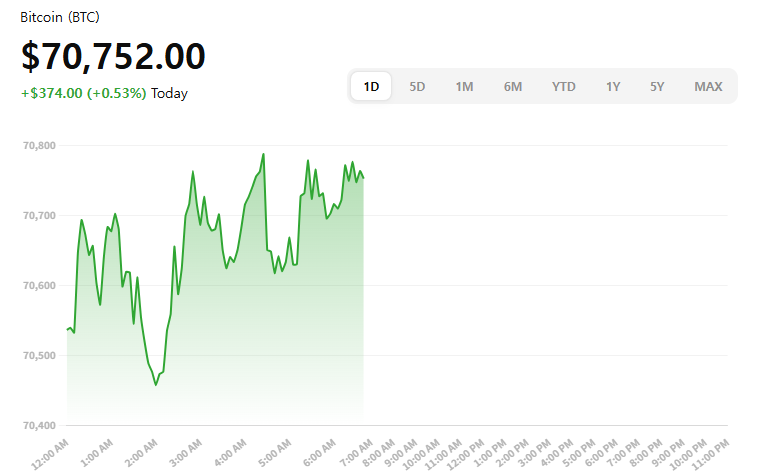Click the 70,800 y-axis label
Image resolution: width=758 pixels, height=471 pixels.
[39, 146]
